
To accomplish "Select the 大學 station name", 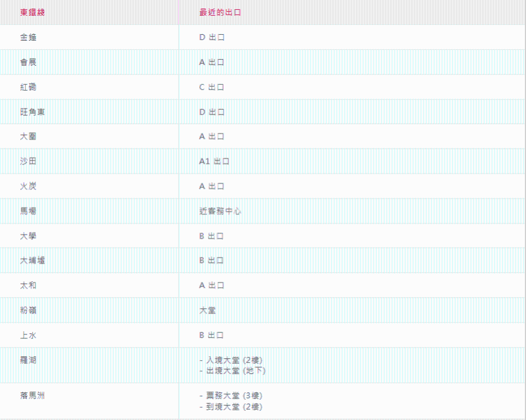I will [x=28, y=236].
